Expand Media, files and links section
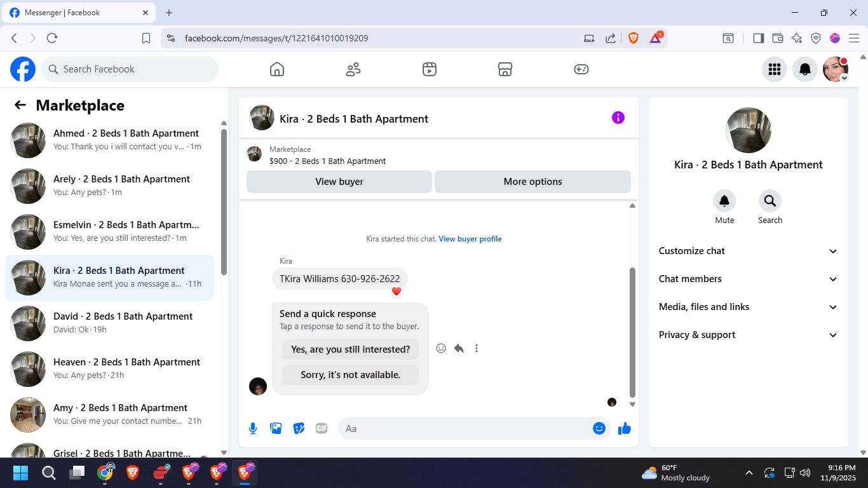Screen dimensions: 868x488 point(749,307)
